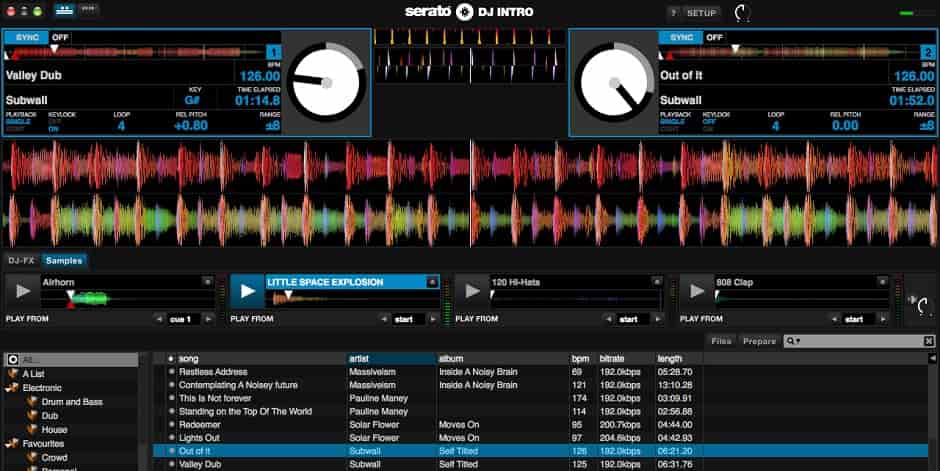Step Airhorn play-from to next cue

pyautogui.click(x=208, y=319)
